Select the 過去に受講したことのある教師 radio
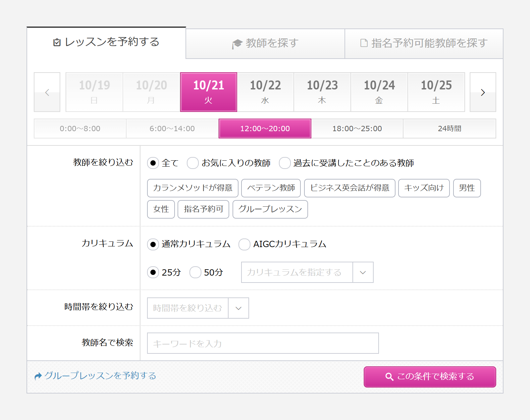The width and height of the screenshot is (530, 420). (285, 163)
